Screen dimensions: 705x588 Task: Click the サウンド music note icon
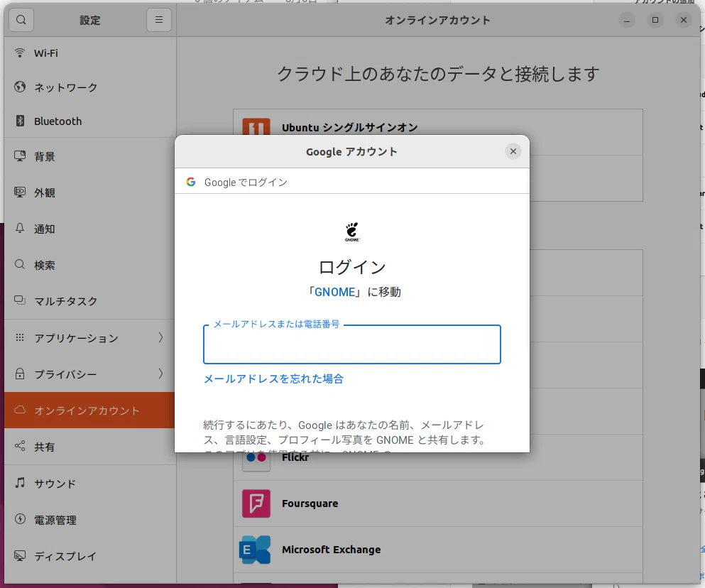(20, 483)
